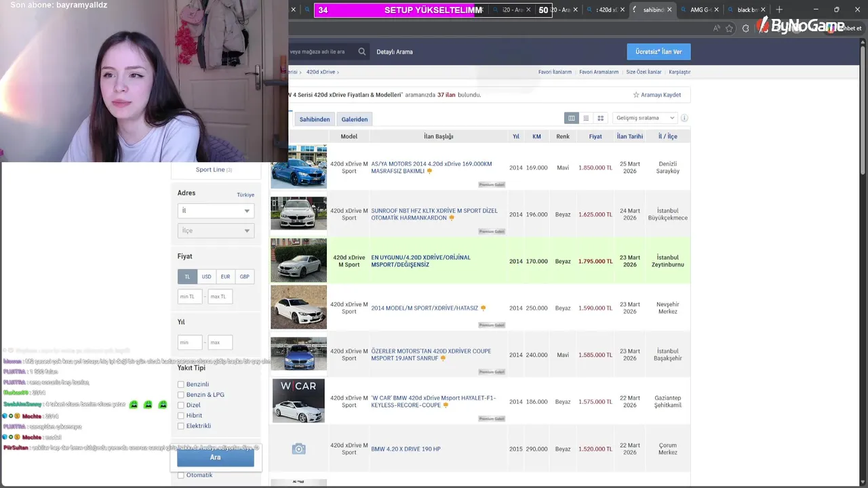The height and width of the screenshot is (488, 868).
Task: Click the search magnifier icon in header
Action: (x=362, y=52)
